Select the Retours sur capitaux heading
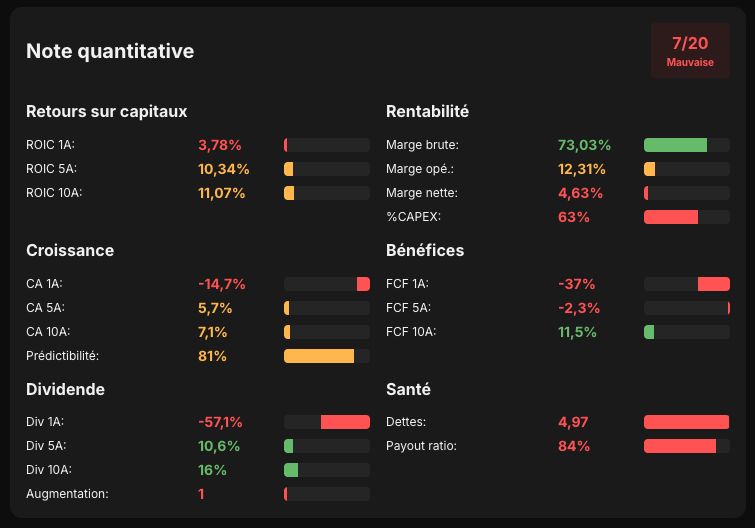Screen dimensions: 755x528 click(106, 111)
